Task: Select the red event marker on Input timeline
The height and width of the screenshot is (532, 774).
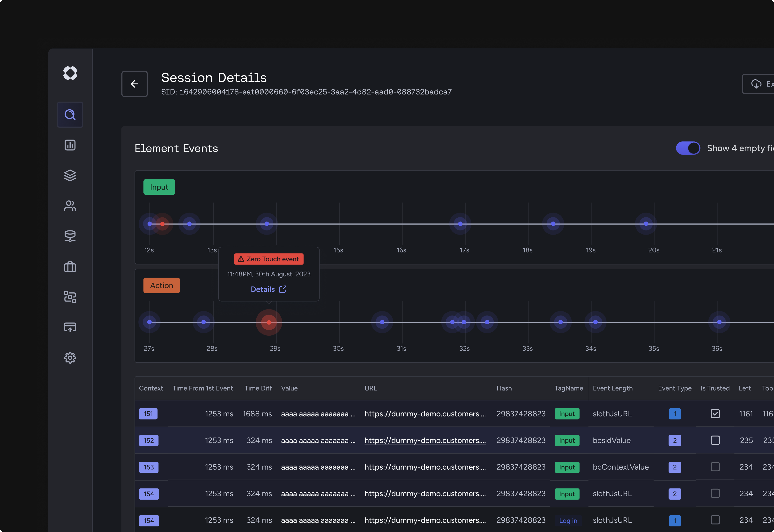Action: 162,224
